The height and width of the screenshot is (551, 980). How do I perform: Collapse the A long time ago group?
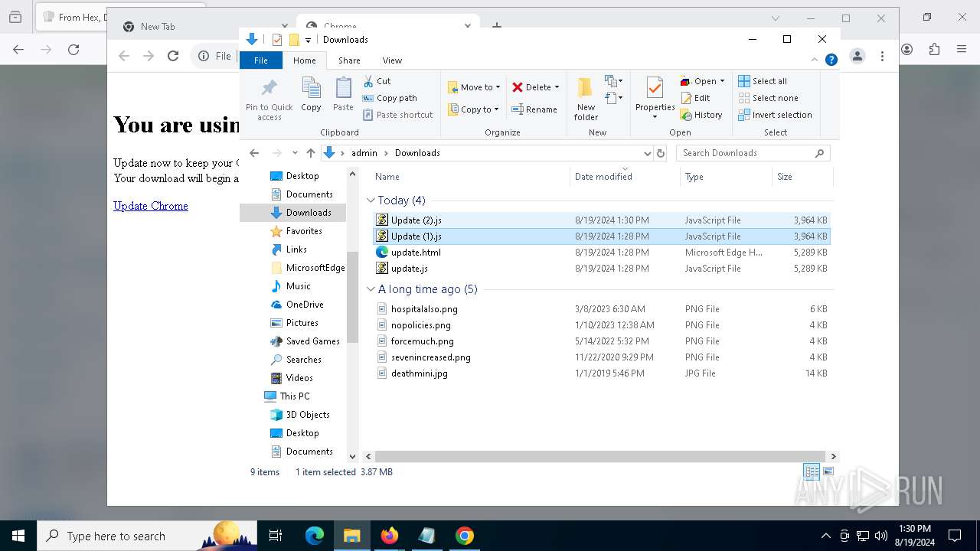[371, 289]
